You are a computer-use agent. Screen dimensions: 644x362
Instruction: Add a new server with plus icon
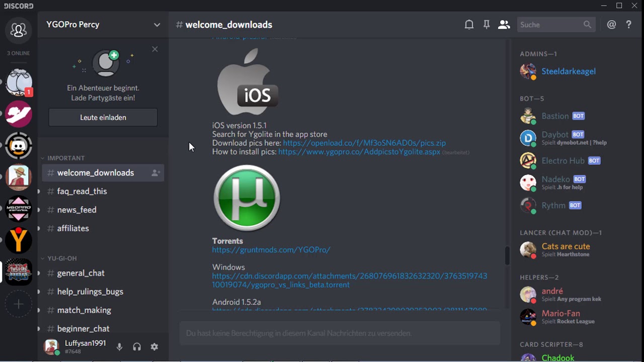click(x=19, y=304)
